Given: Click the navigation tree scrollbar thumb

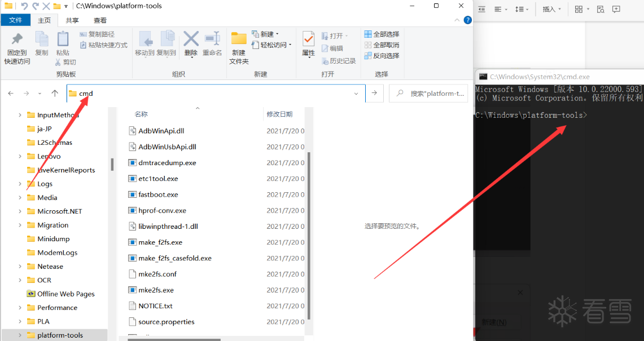Looking at the screenshot, I should 112,164.
